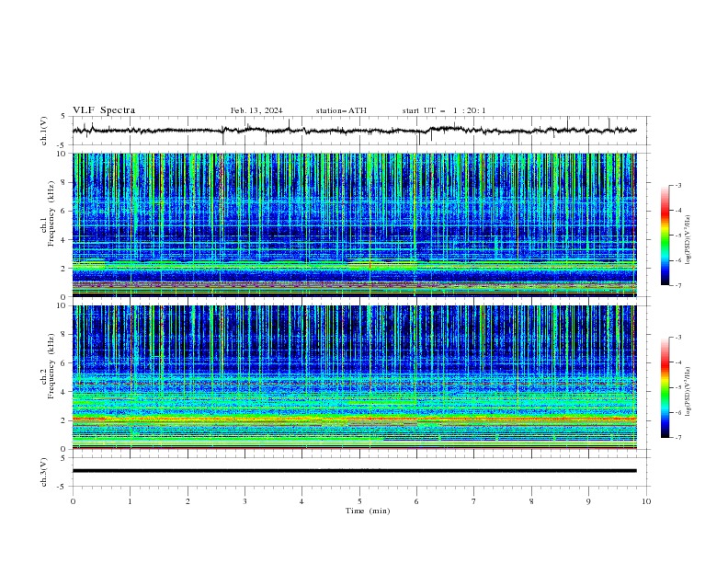Click the ch.2 "Frequency (kHz)" axis label

coord(51,366)
